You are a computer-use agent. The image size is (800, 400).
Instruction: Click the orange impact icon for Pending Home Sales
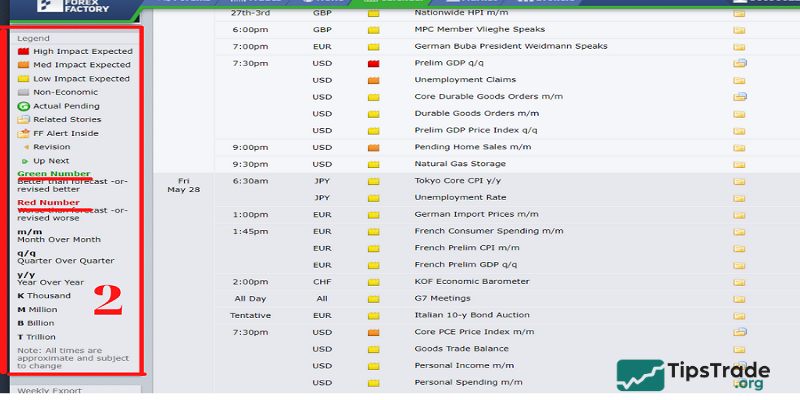(x=374, y=147)
